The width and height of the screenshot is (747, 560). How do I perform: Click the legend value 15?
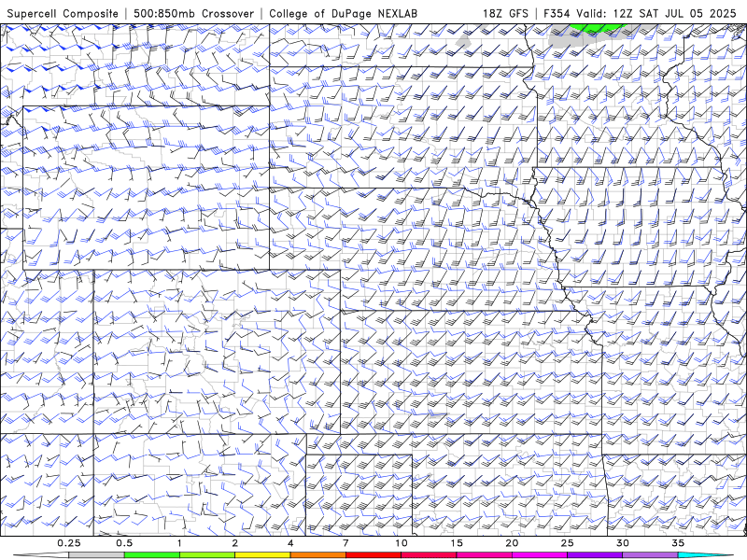pos(457,543)
